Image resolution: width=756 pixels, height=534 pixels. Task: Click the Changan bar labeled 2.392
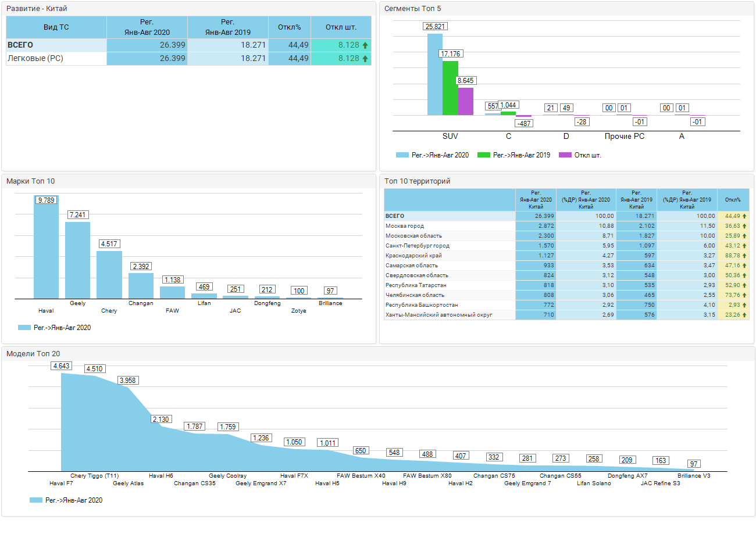point(141,286)
